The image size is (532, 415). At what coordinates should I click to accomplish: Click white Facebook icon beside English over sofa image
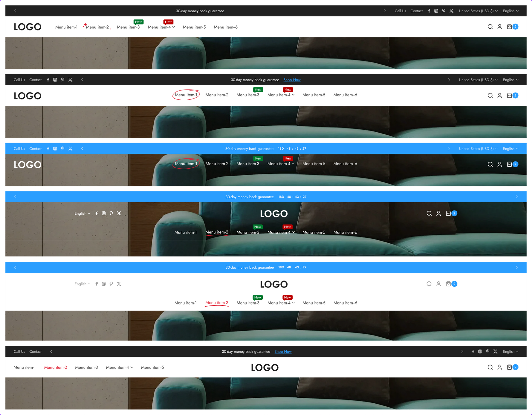tap(97, 213)
